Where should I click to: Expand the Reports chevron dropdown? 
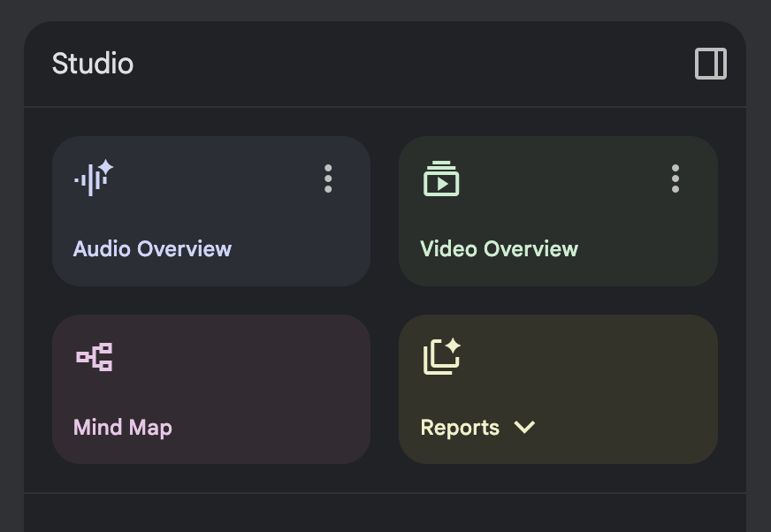[x=524, y=427]
